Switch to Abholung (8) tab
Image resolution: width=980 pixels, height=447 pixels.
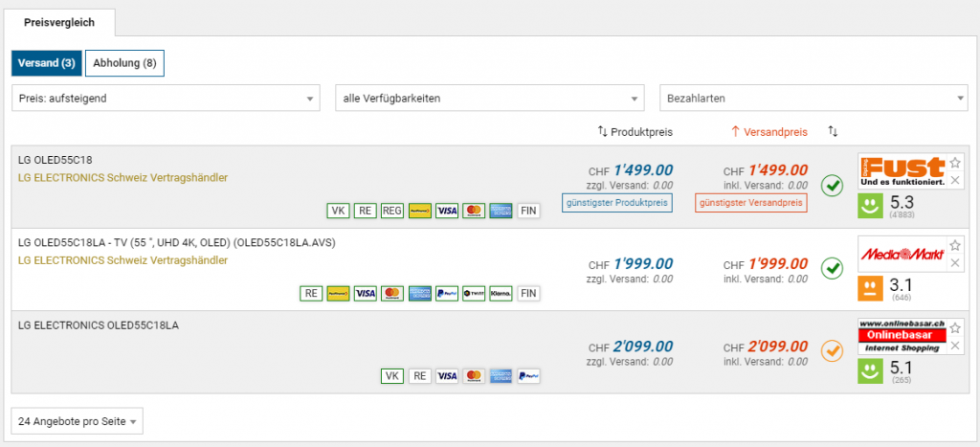click(124, 63)
